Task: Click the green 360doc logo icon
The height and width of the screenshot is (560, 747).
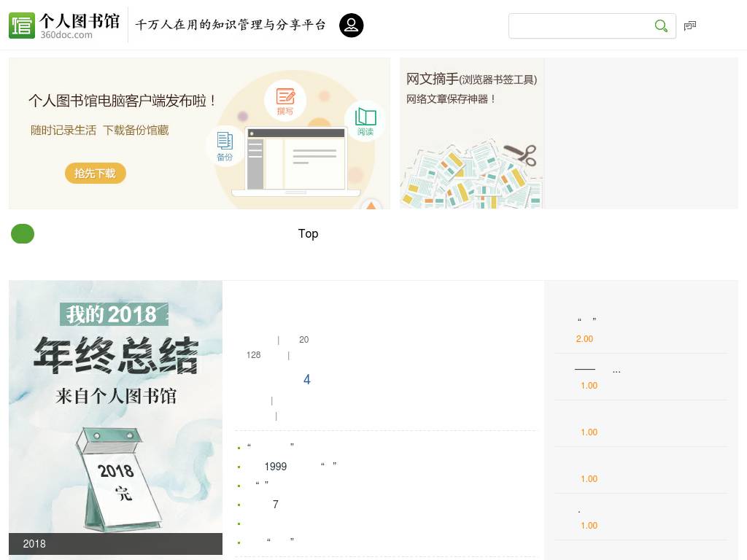Action: [x=22, y=26]
